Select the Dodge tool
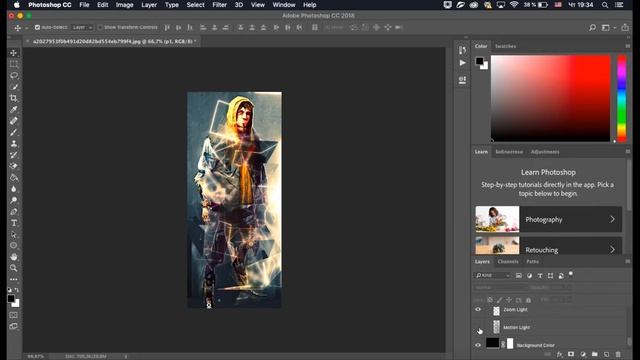This screenshot has width=640, height=360. pyautogui.click(x=13, y=200)
